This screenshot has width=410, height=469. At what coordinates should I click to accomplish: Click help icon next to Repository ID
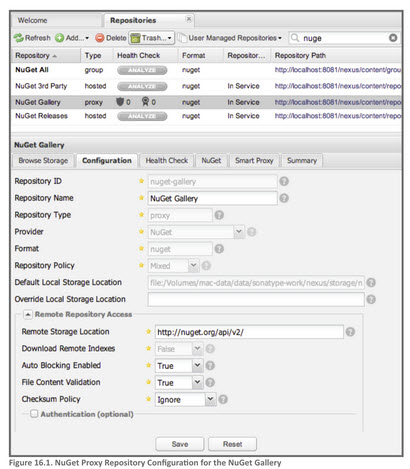[284, 181]
